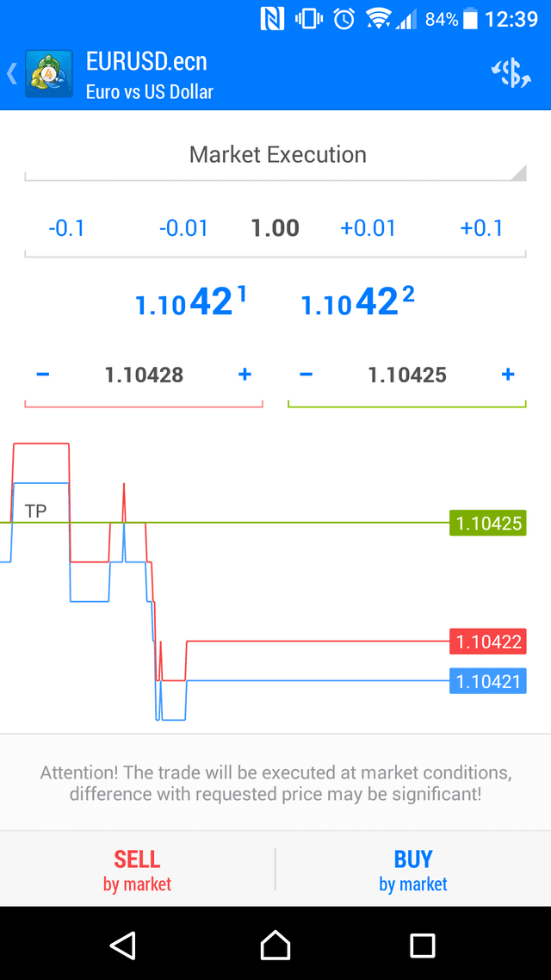551x980 pixels.
Task: Tap BUY by market
Action: (412, 869)
